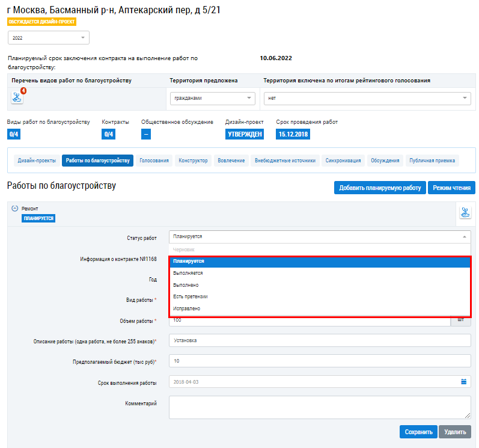This screenshot has height=448, width=479.
Task: Open the 2022 year dropdown
Action: (x=48, y=38)
